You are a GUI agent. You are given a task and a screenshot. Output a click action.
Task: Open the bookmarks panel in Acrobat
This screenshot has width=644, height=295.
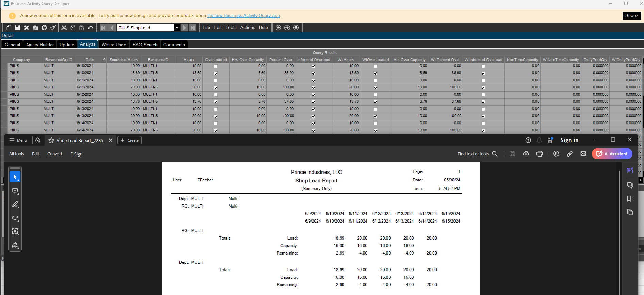(x=630, y=199)
